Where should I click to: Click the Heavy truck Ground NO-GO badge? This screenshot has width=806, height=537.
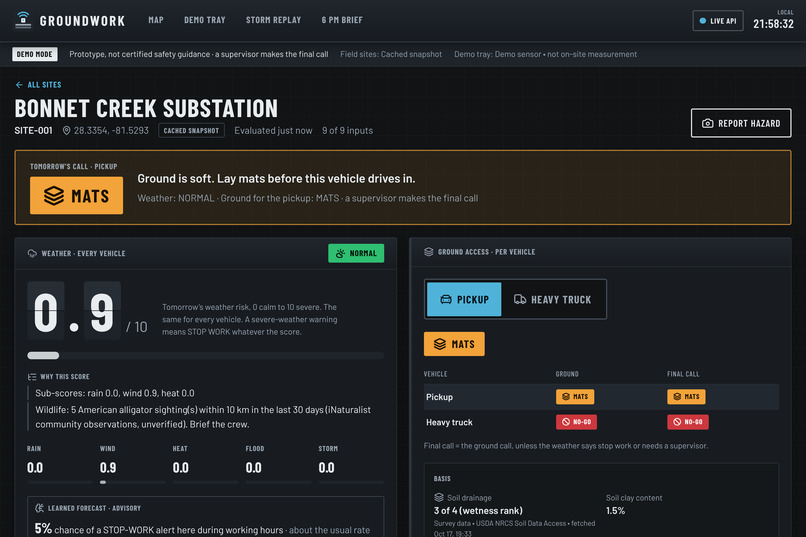(x=576, y=422)
